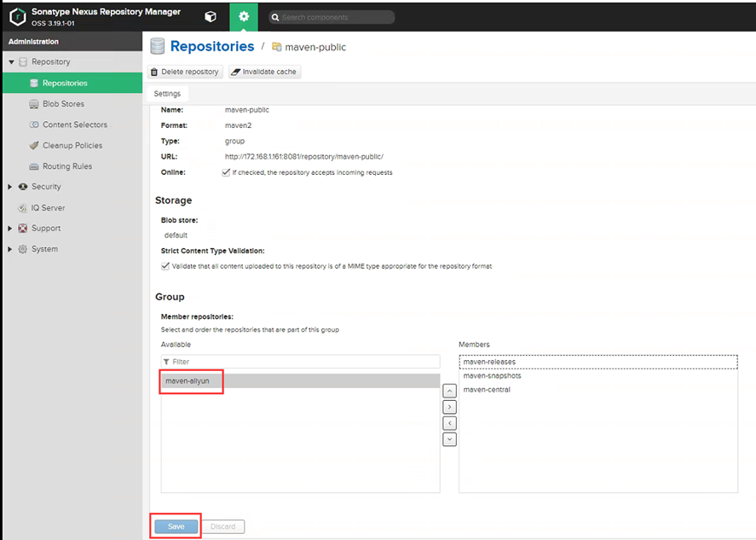Viewport: 756px width, 540px height.
Task: Add selected repository to Members with right arrow
Action: pos(449,407)
